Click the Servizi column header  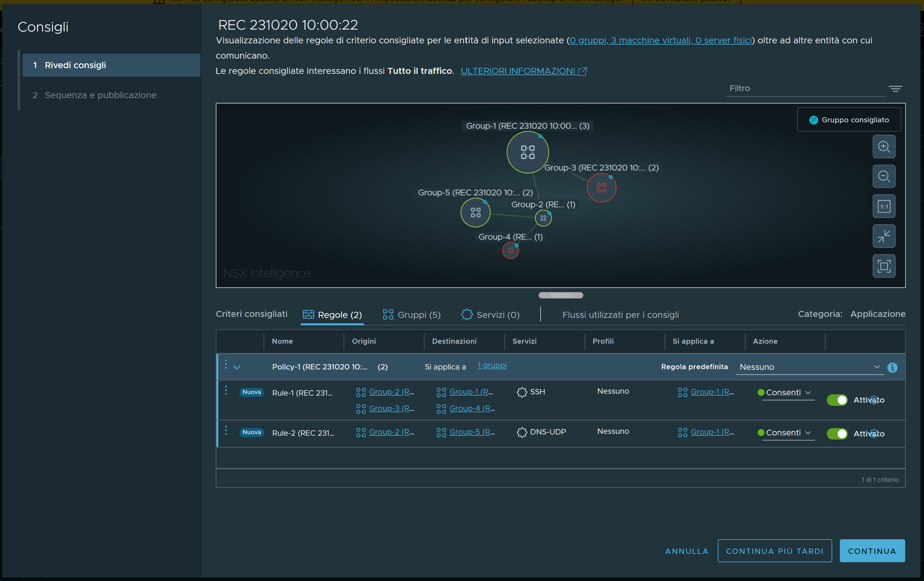524,341
